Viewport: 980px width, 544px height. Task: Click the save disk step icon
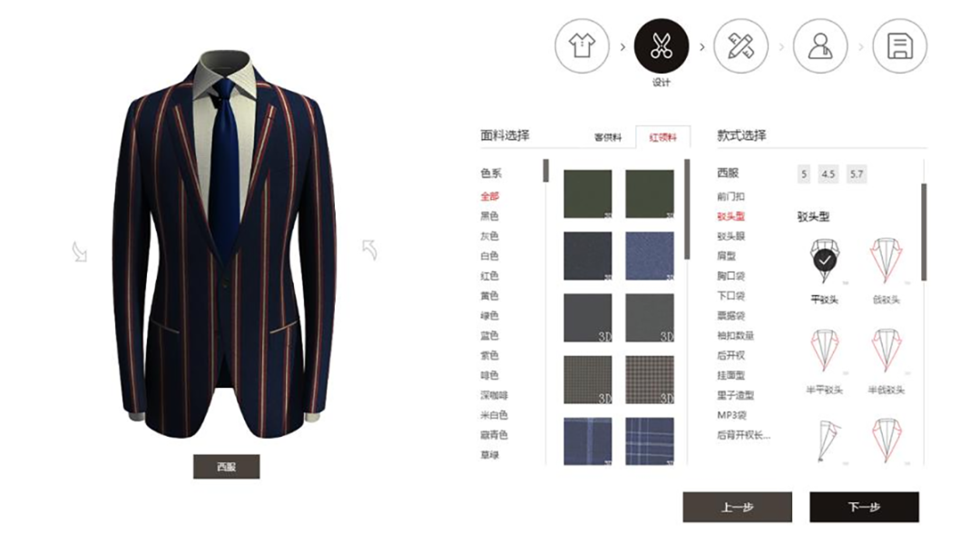(x=899, y=45)
